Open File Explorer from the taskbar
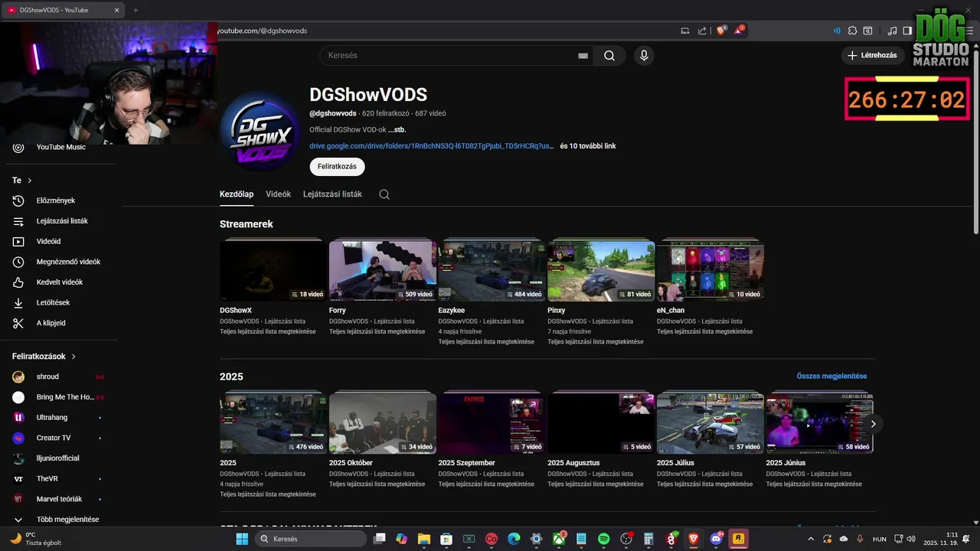This screenshot has height=551, width=980. coord(423,539)
